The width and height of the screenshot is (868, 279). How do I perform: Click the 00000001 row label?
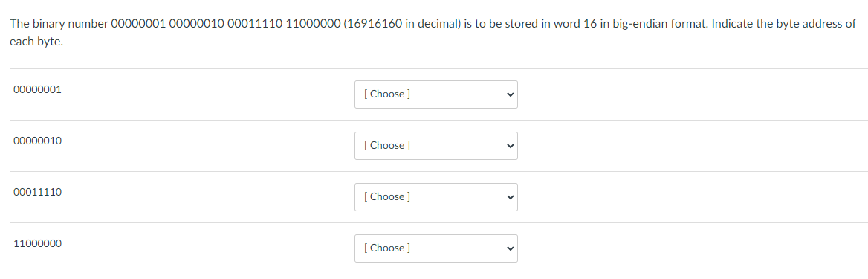(x=38, y=89)
